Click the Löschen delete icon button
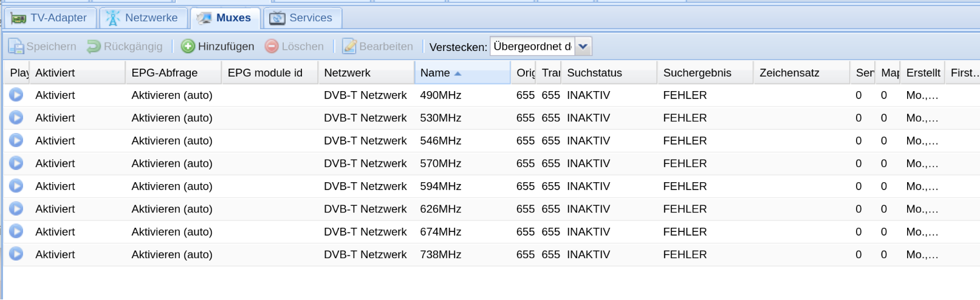This screenshot has width=980, height=300. click(x=294, y=46)
